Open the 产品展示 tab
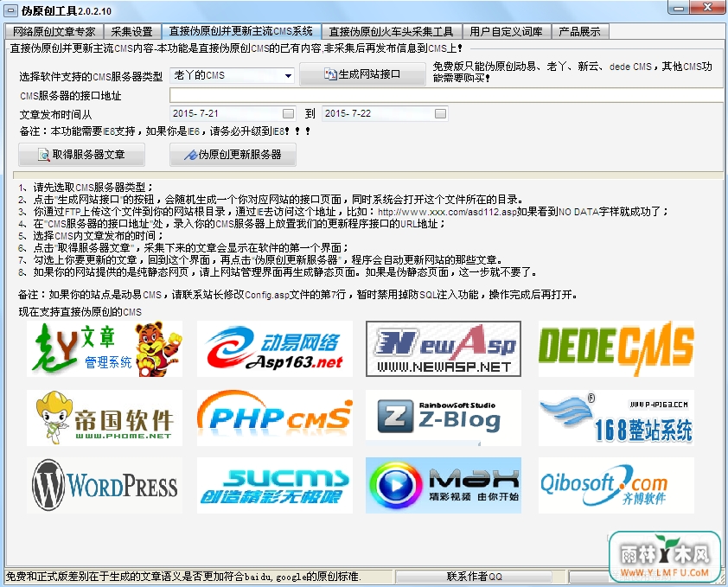Image resolution: width=728 pixels, height=587 pixels. 579,32
